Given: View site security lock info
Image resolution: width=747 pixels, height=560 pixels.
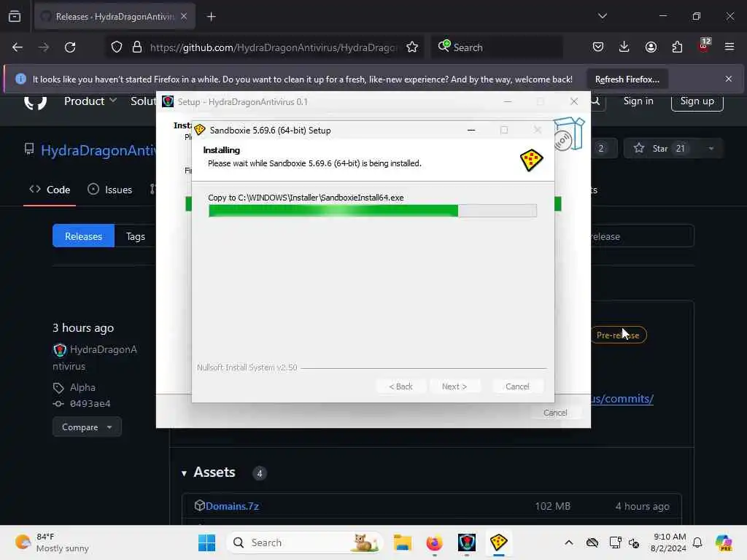Looking at the screenshot, I should (x=137, y=47).
